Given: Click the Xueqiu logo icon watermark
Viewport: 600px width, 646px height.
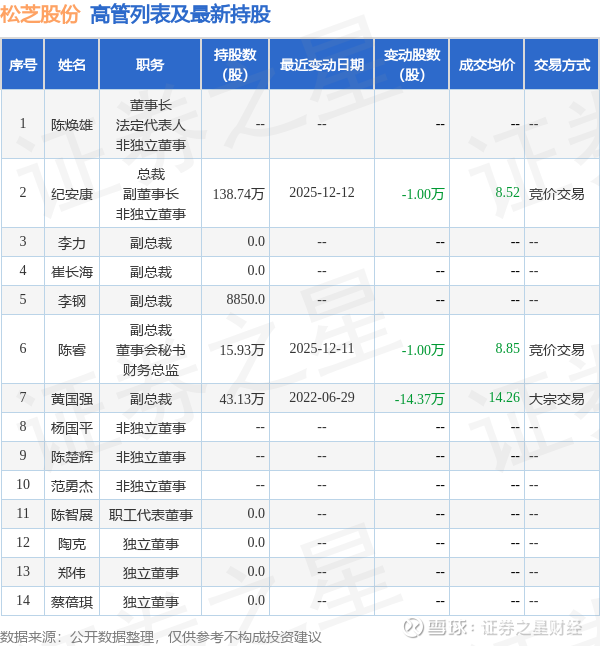Looking at the screenshot, I should tap(413, 627).
